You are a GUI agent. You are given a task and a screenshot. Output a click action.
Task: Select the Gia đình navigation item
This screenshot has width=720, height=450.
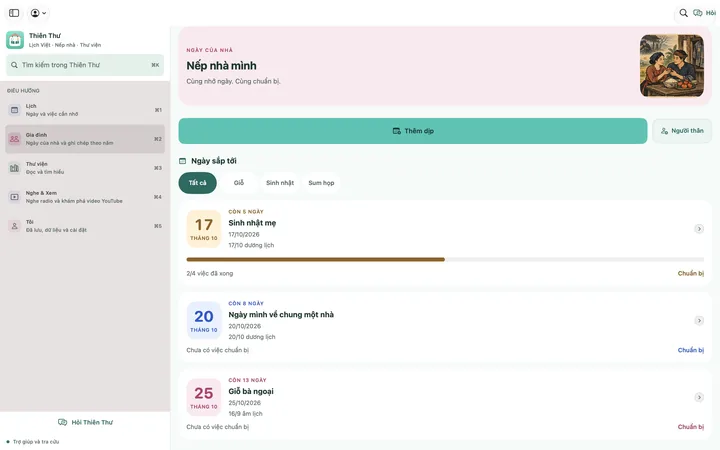[x=85, y=139]
